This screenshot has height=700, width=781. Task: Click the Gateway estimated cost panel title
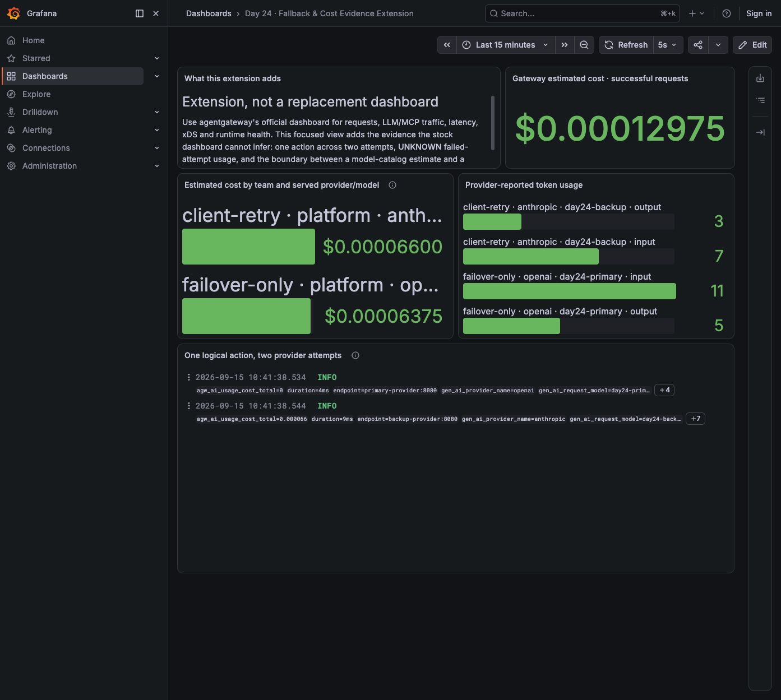tap(600, 78)
